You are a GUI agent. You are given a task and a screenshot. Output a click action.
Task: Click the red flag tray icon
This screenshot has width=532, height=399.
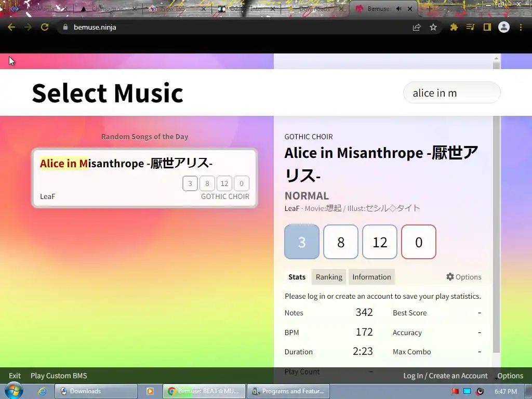coord(455,392)
